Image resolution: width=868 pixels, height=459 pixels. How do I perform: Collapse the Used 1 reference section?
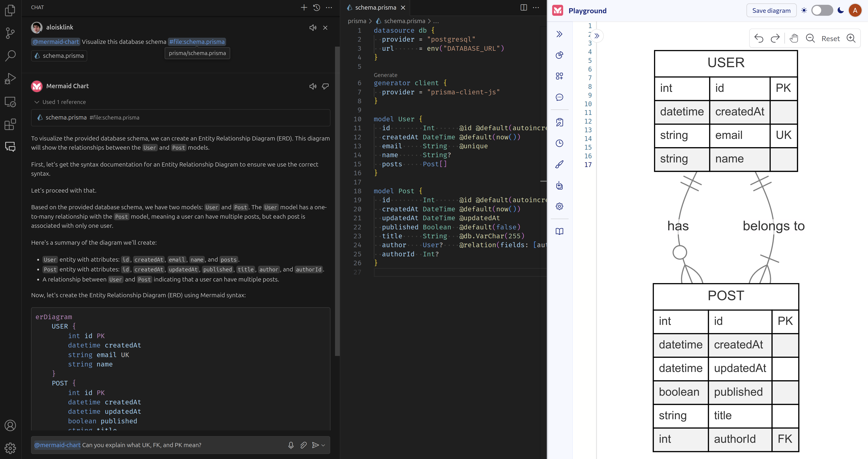pyautogui.click(x=60, y=102)
